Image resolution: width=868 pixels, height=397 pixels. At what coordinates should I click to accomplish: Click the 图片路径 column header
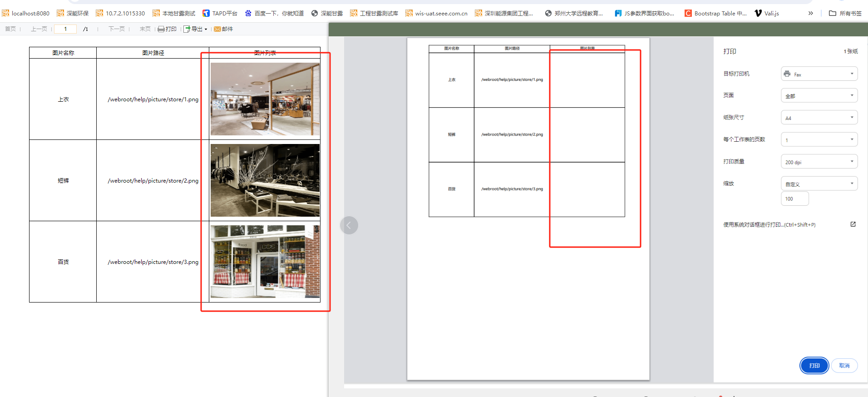[x=153, y=53]
